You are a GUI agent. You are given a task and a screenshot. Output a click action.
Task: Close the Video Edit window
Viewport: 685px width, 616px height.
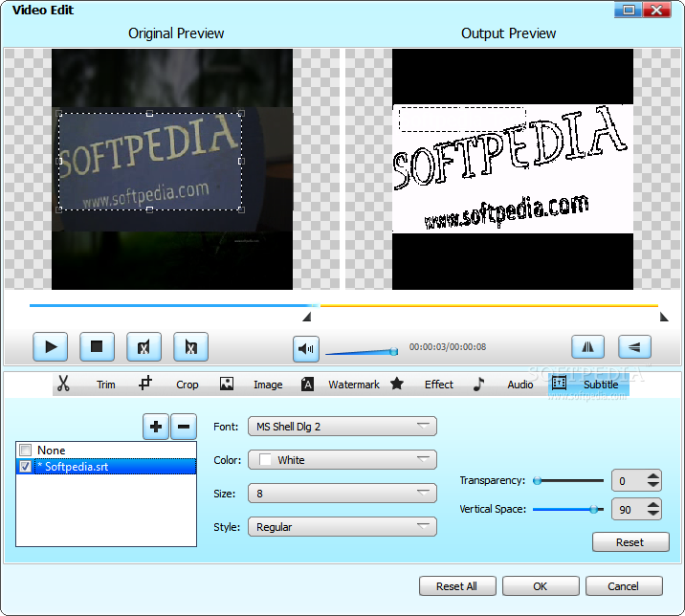point(656,10)
